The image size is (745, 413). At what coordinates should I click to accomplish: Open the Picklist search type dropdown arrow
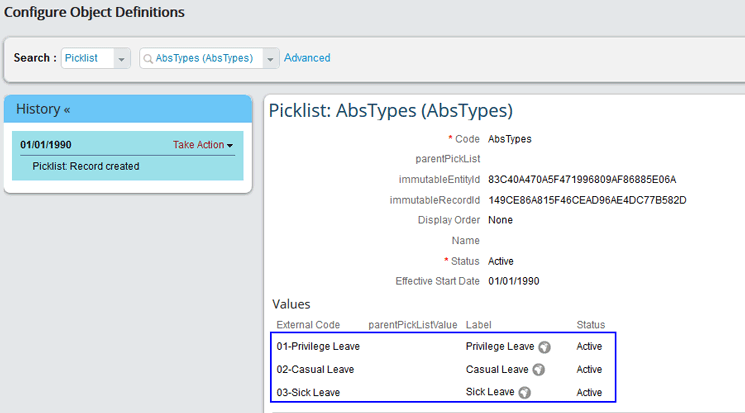click(x=122, y=59)
